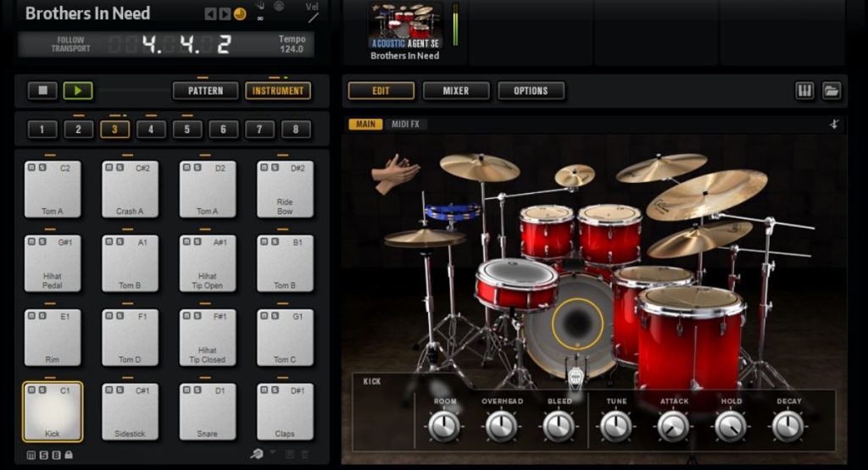Open the OPTIONS page
Screen dimensions: 868x470
(531, 91)
